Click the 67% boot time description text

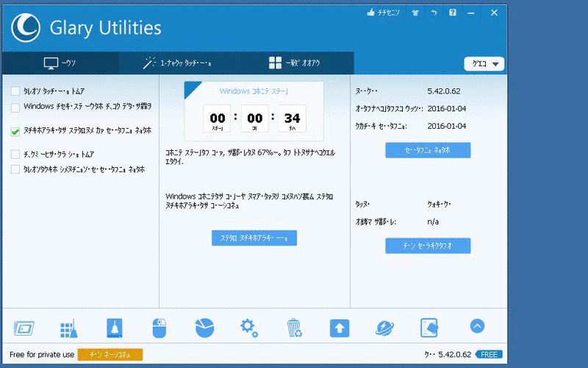point(250,158)
